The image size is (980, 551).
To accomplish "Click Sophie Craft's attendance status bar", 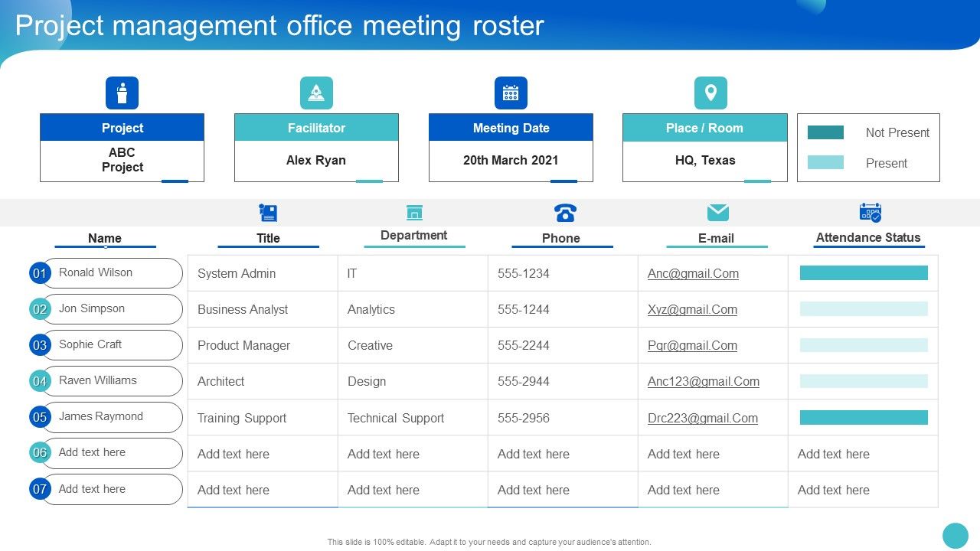I will pos(864,344).
